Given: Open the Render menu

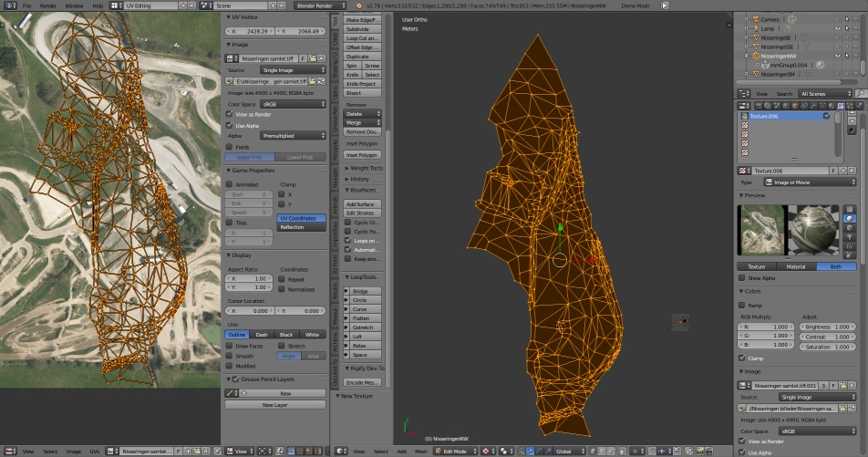Looking at the screenshot, I should pos(48,5).
